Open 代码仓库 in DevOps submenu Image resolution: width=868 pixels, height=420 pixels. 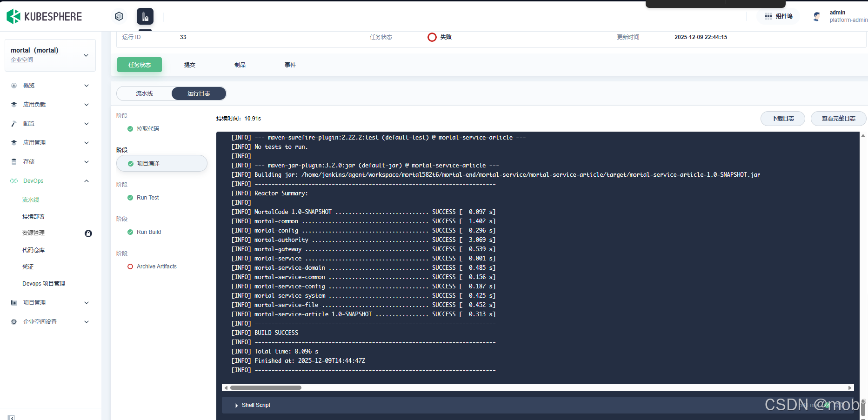click(33, 250)
